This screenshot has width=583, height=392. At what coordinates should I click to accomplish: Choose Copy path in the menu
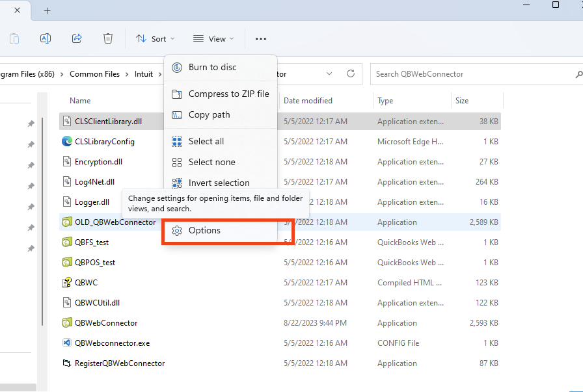pos(221,115)
